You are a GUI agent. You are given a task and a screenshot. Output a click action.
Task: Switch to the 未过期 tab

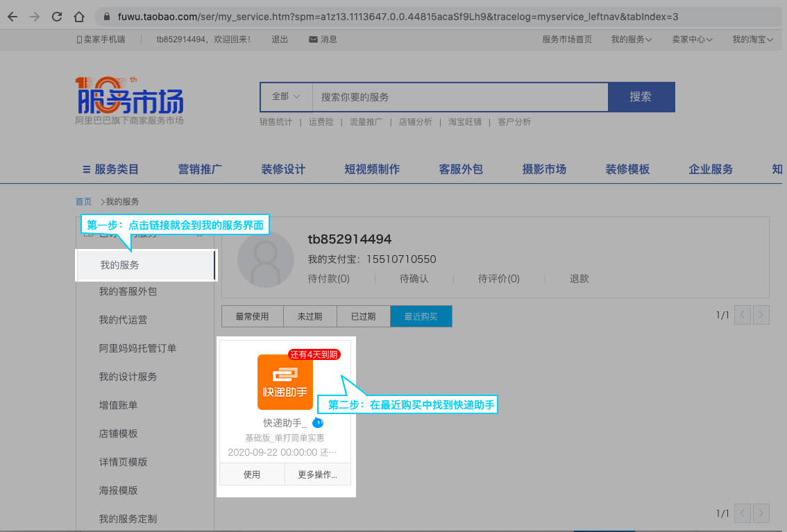coord(310,316)
